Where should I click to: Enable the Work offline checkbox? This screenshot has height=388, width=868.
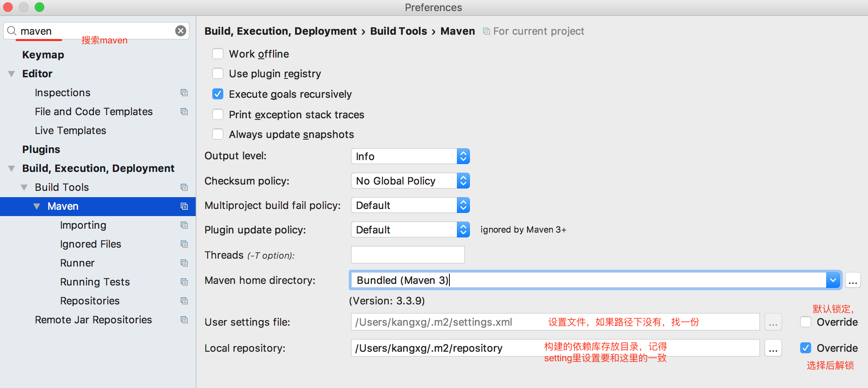pyautogui.click(x=217, y=54)
